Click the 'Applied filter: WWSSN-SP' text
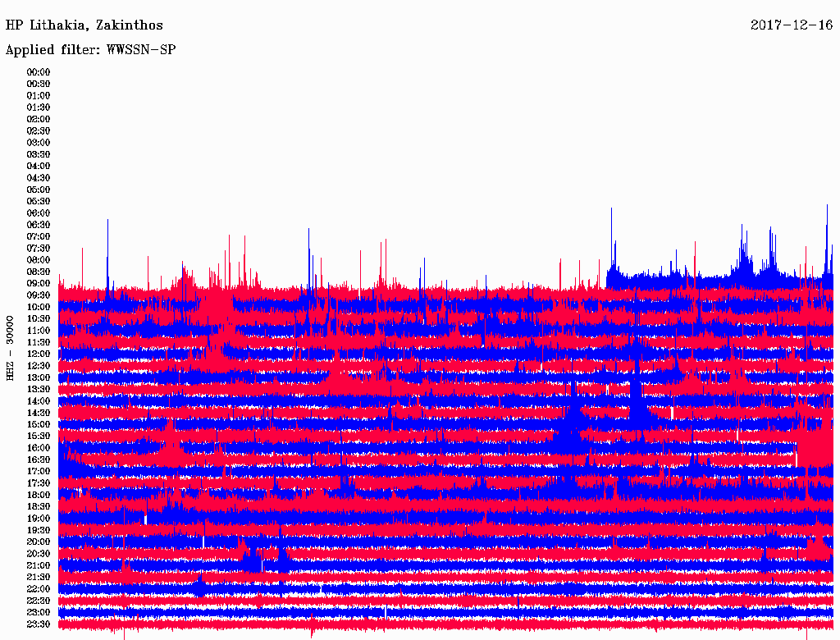The width and height of the screenshot is (840, 640). [90, 50]
